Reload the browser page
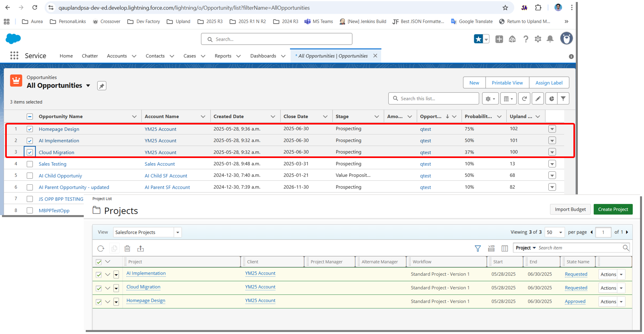644x334 pixels. click(x=35, y=8)
